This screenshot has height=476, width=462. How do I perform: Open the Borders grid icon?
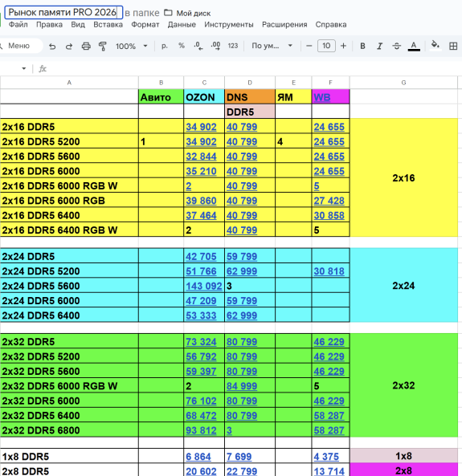click(x=453, y=46)
